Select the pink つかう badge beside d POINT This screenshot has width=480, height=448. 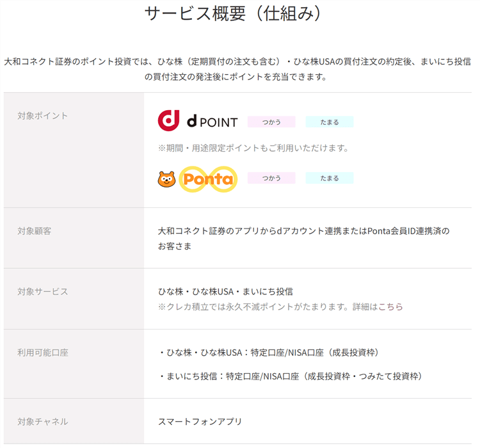tap(271, 122)
